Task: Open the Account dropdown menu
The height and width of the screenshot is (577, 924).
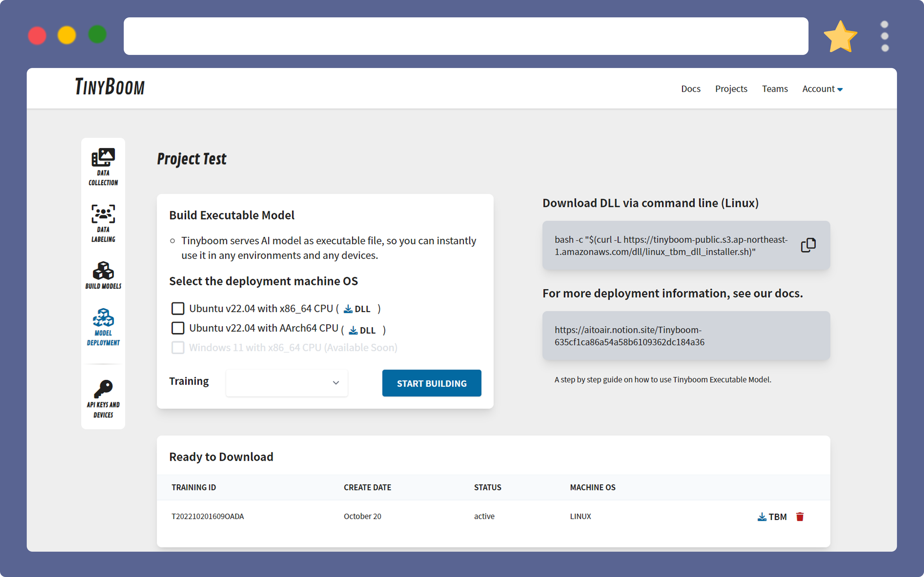Action: (822, 89)
